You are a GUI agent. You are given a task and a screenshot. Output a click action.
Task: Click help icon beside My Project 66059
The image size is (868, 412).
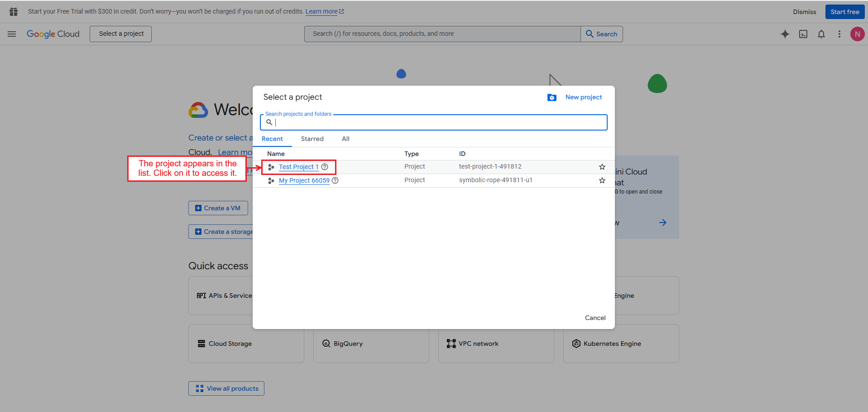tap(335, 180)
